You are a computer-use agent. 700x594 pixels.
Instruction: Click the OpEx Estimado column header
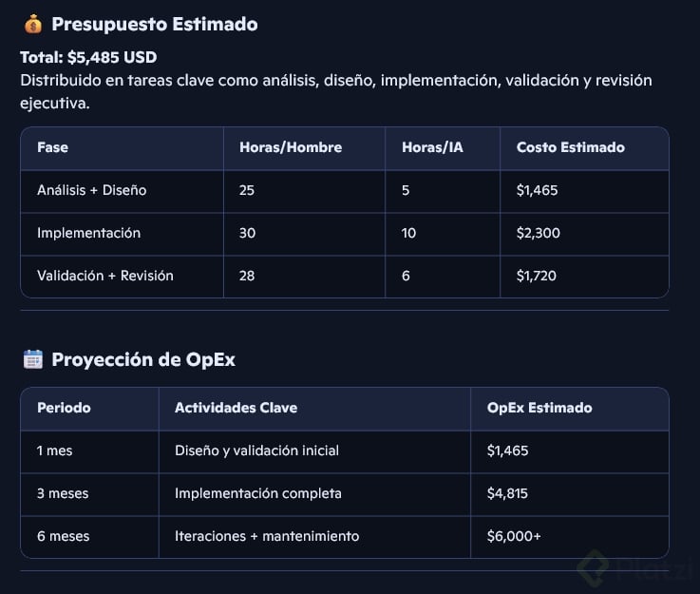pos(539,408)
